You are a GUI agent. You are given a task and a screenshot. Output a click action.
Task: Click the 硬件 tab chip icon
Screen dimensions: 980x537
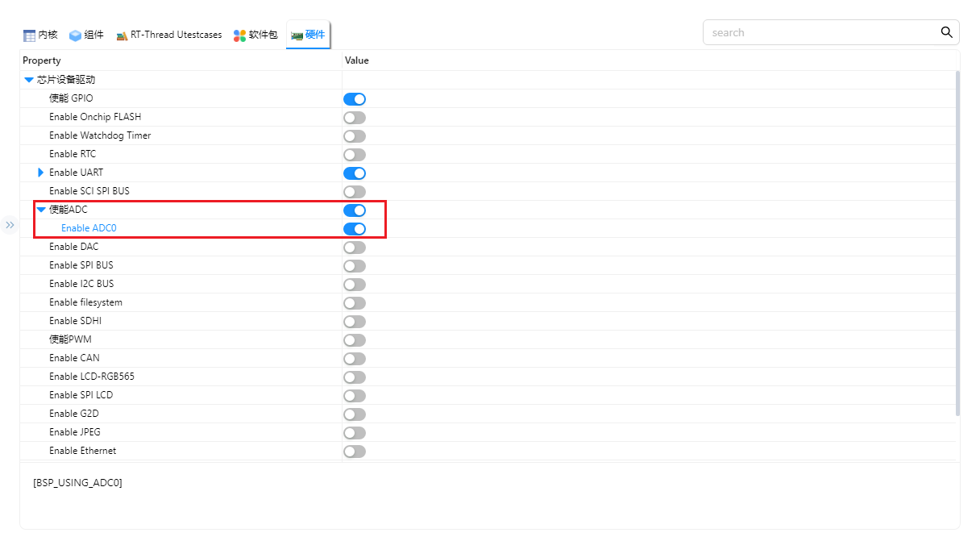point(297,35)
